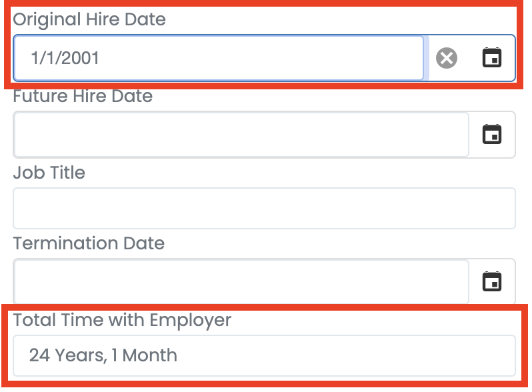Click the "Future Hire Date" label

tap(83, 96)
